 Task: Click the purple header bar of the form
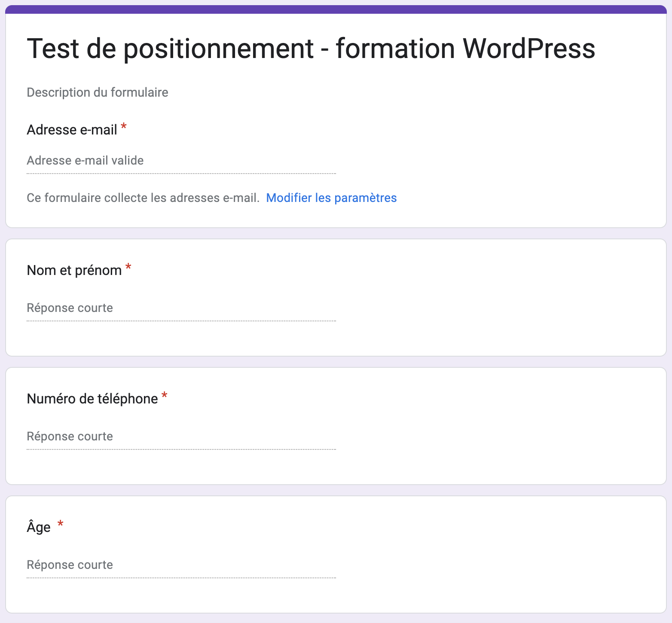(336, 9)
